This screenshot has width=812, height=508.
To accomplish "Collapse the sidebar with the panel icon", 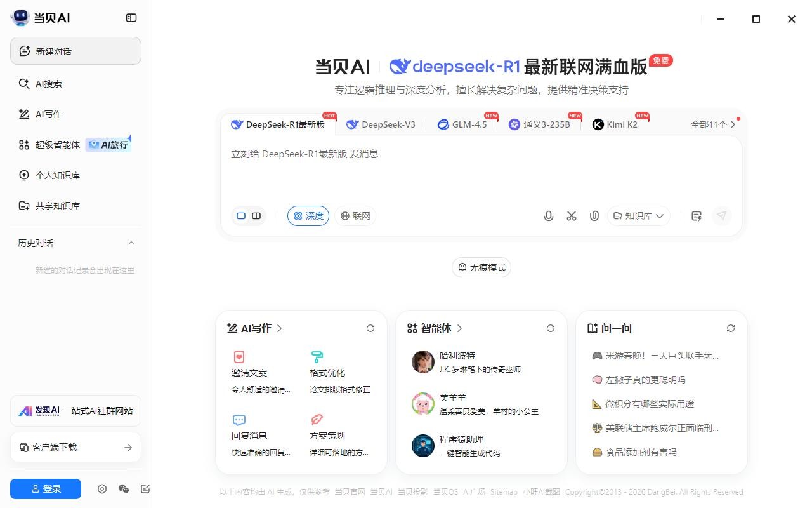I will 131,18.
